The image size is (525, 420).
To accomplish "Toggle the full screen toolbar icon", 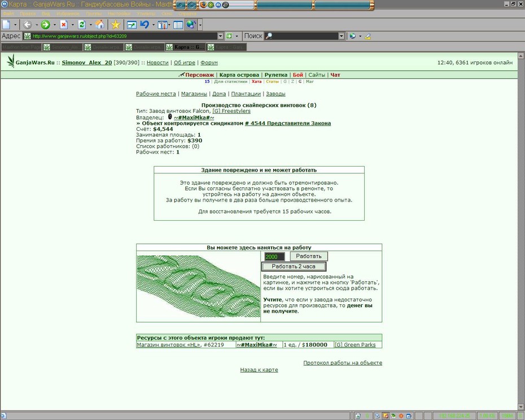I will pos(131,25).
